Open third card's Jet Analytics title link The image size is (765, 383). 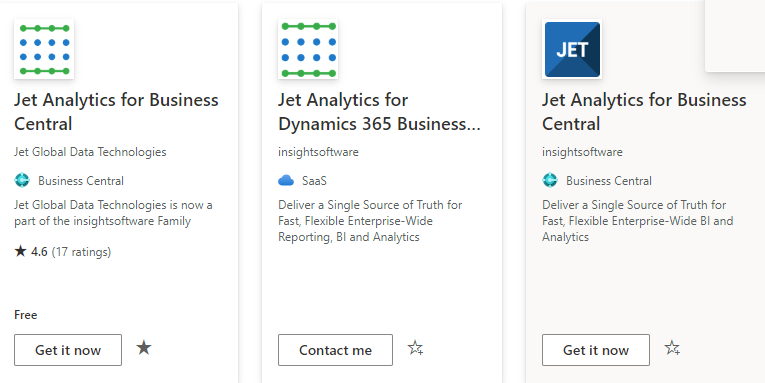[644, 112]
